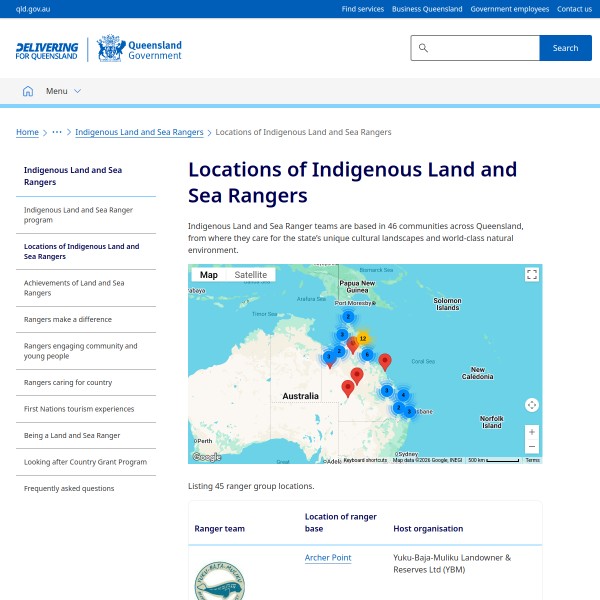Go to Rangers caring for country

click(x=68, y=383)
